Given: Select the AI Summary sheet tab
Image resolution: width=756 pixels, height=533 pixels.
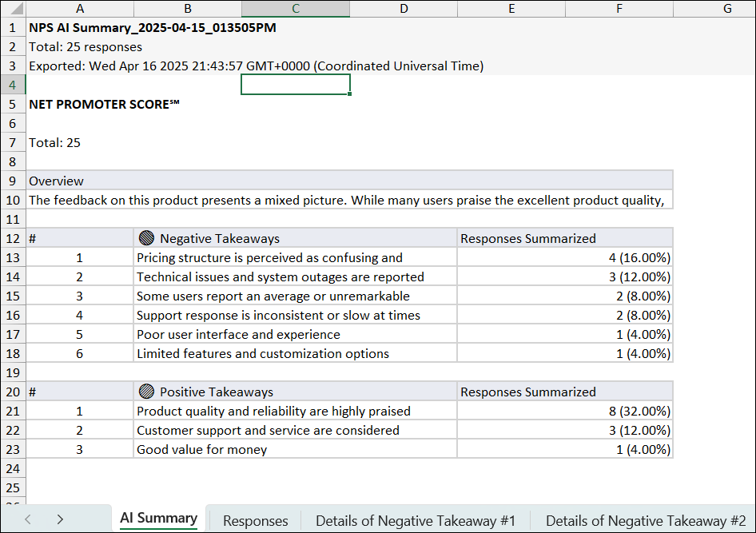Looking at the screenshot, I should click(158, 519).
